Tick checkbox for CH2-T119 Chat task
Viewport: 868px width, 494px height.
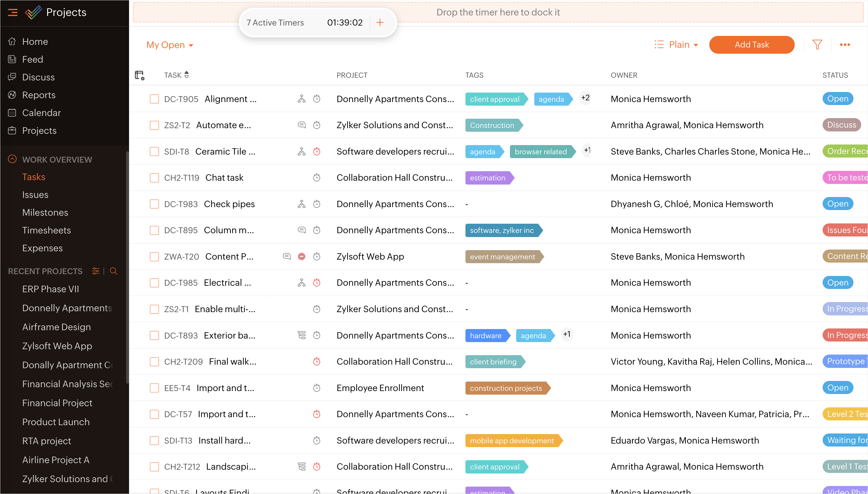coord(154,178)
